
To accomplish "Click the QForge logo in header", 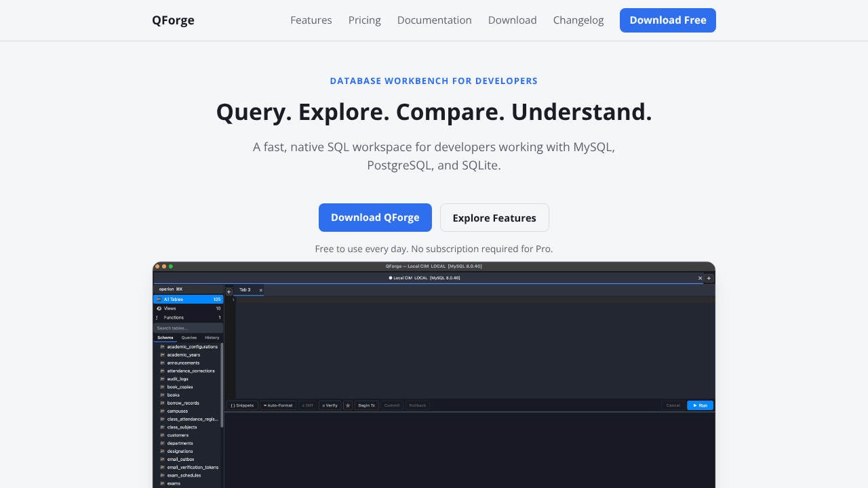I will click(x=173, y=20).
